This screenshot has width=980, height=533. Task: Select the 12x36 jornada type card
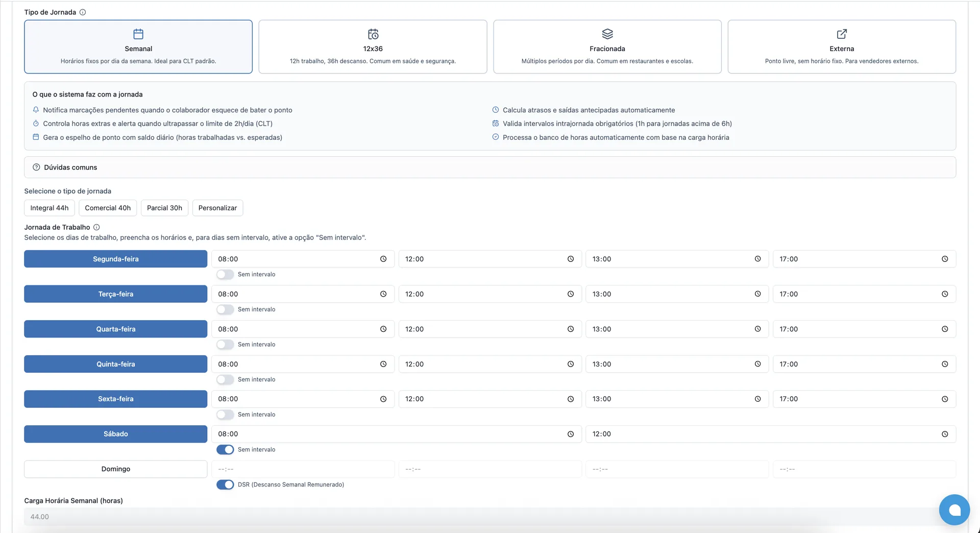(373, 47)
